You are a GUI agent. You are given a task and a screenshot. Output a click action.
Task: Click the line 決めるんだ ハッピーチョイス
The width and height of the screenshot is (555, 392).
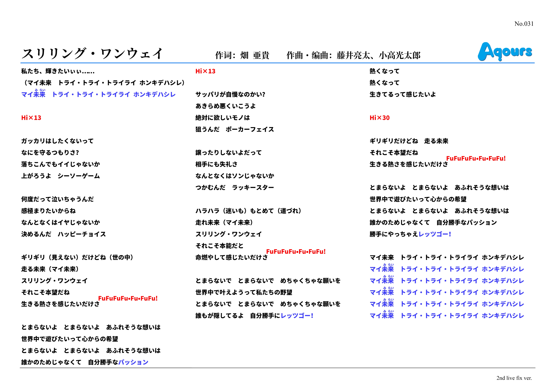pyautogui.click(x=63, y=234)
